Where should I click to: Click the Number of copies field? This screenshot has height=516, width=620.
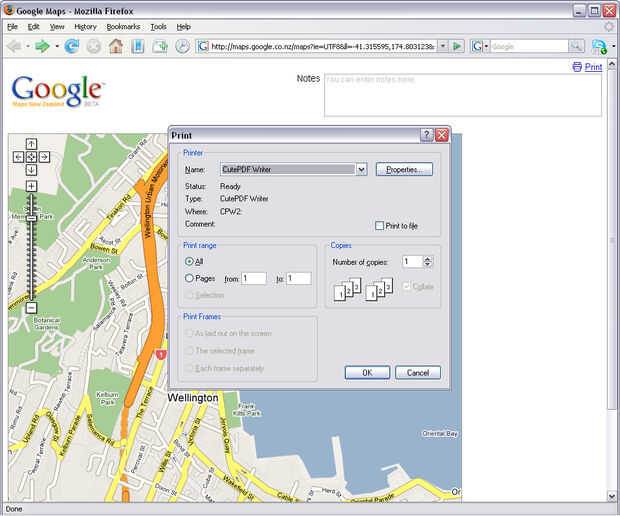(412, 261)
